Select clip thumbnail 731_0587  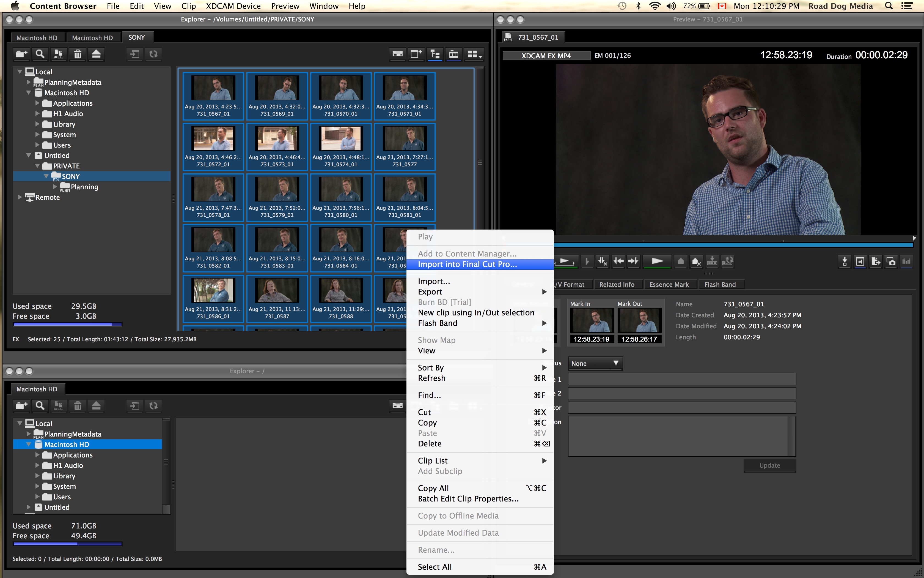[x=277, y=299]
